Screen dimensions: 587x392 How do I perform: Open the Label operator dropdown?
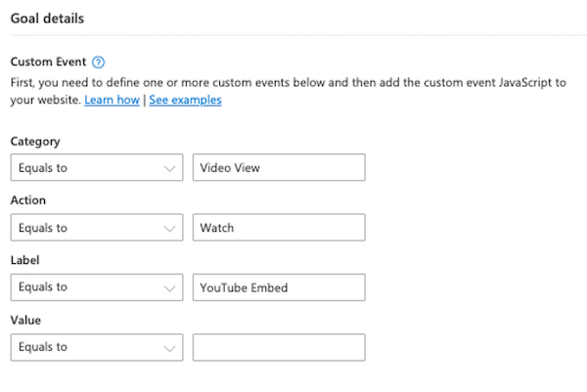(x=96, y=287)
